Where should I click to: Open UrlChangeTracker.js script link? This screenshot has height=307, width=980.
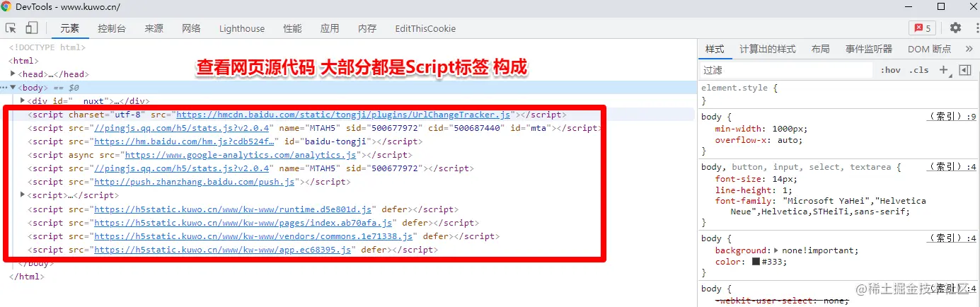[342, 115]
